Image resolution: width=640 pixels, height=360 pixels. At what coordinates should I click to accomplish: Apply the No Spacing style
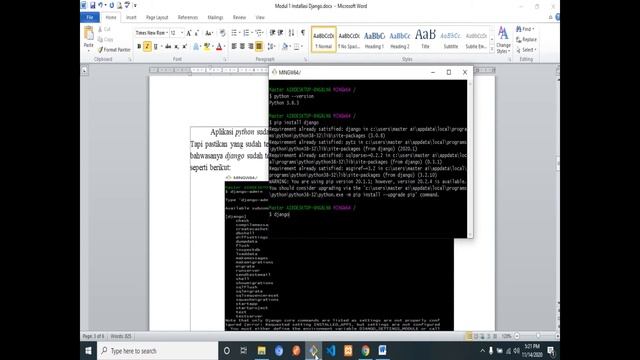pos(349,40)
